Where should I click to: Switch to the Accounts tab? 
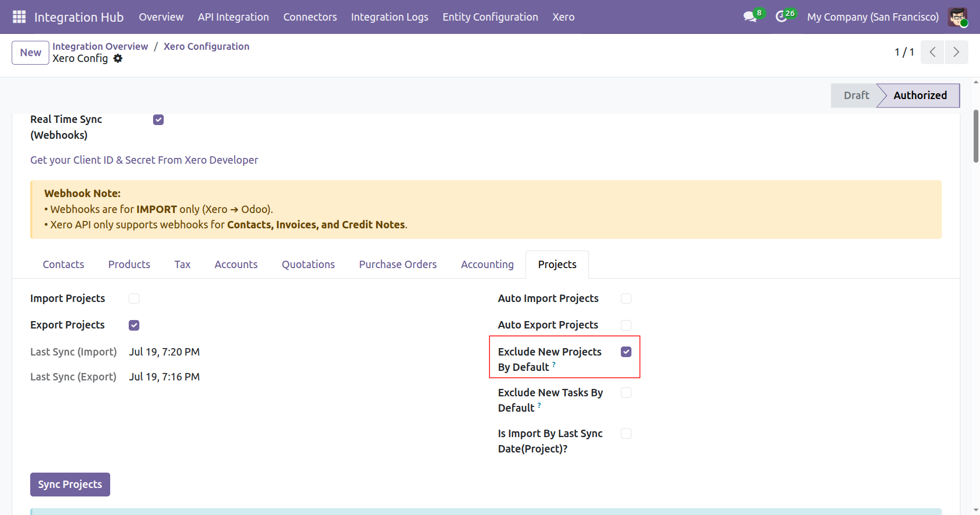coord(236,264)
